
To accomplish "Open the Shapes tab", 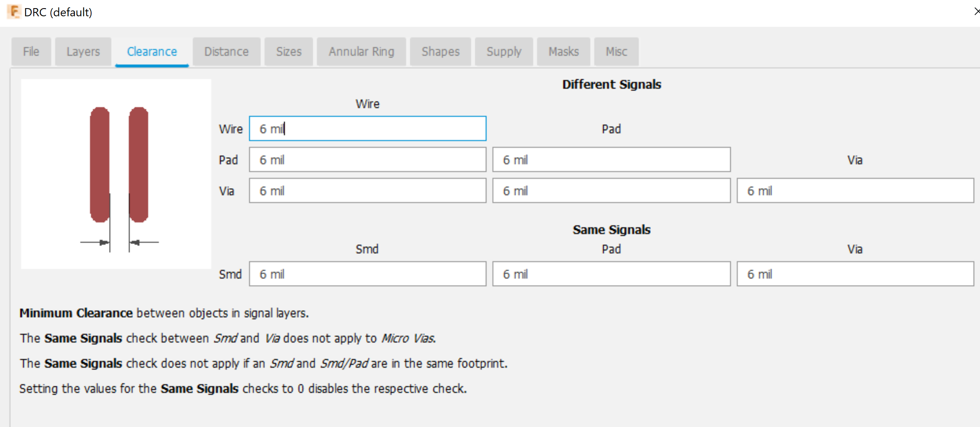I will 440,52.
